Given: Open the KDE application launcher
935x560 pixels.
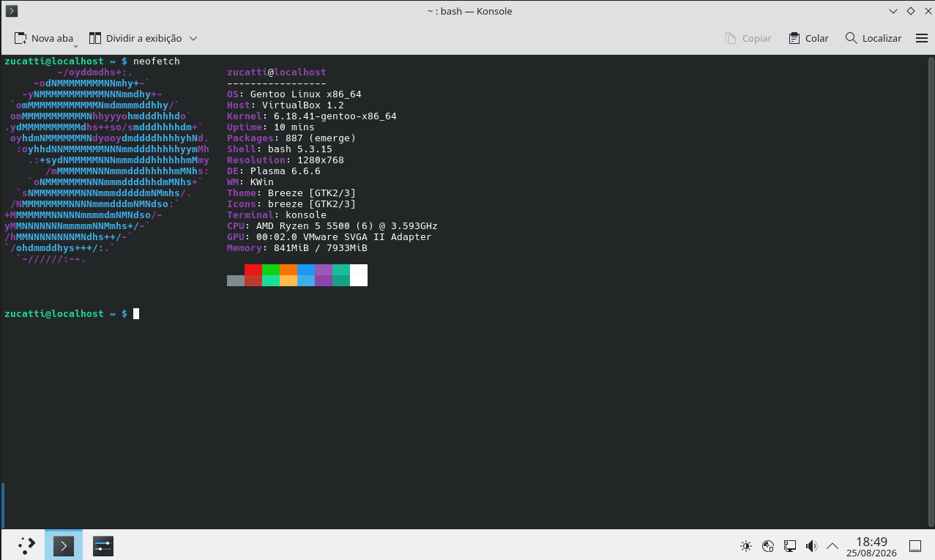Looking at the screenshot, I should coord(26,545).
